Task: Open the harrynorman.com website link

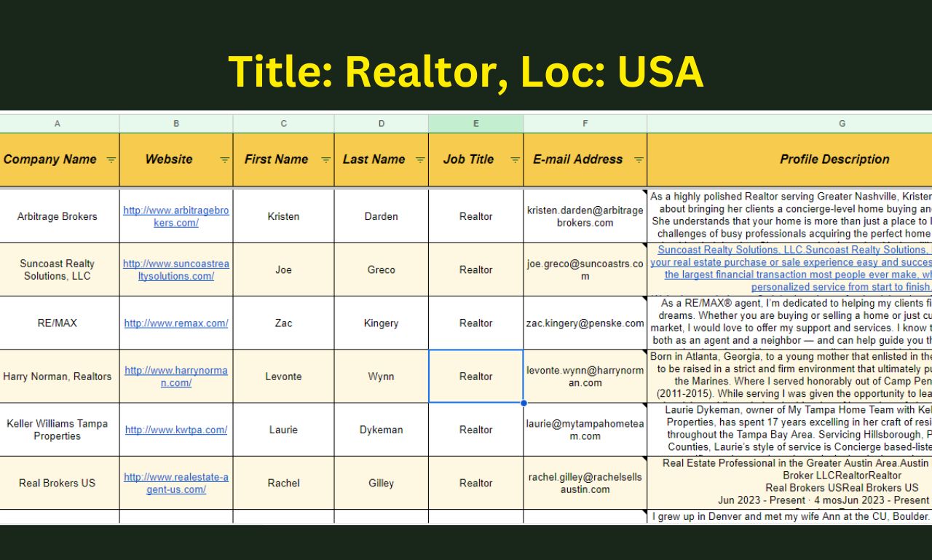Action: 175,376
